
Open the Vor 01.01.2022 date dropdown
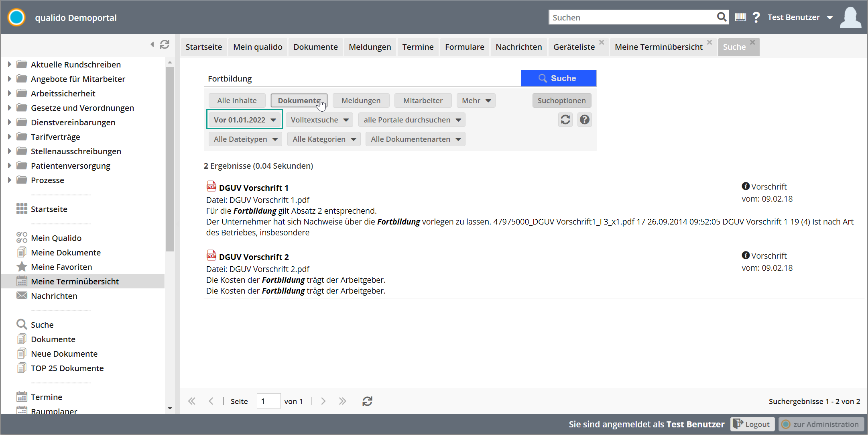click(244, 120)
